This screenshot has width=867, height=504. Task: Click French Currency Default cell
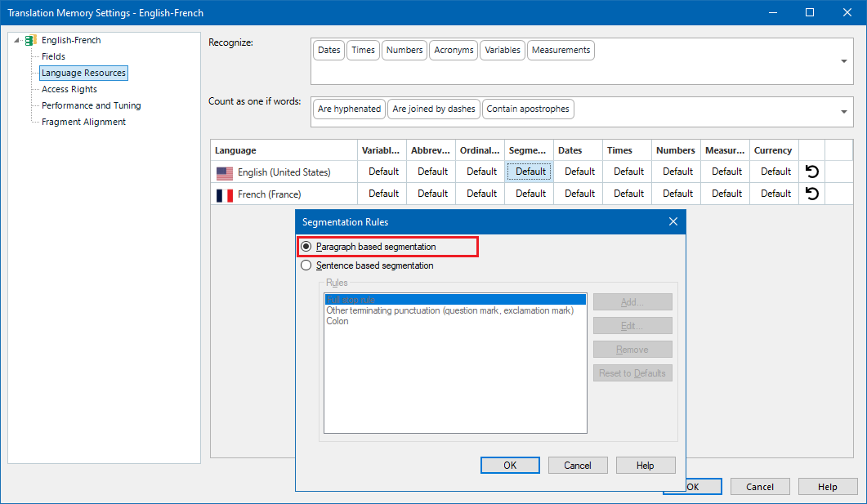tap(775, 194)
